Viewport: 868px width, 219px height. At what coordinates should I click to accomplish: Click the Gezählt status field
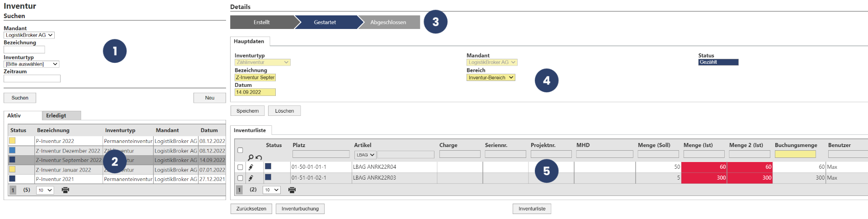(718, 62)
